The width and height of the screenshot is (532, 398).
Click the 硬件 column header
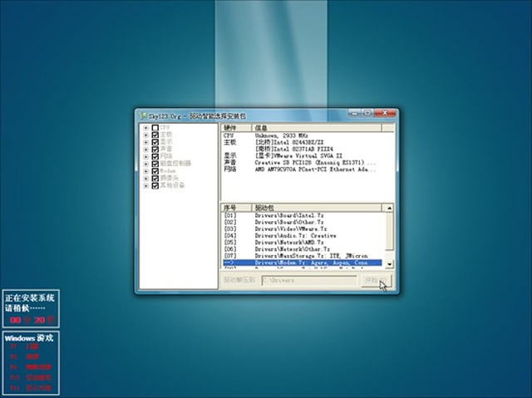click(230, 128)
